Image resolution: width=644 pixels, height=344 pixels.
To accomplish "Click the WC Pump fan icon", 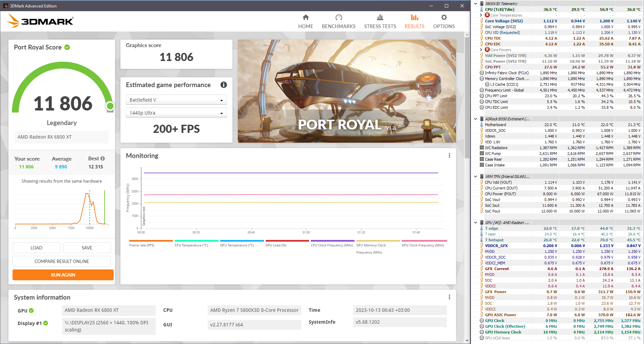I will pyautogui.click(x=482, y=154).
